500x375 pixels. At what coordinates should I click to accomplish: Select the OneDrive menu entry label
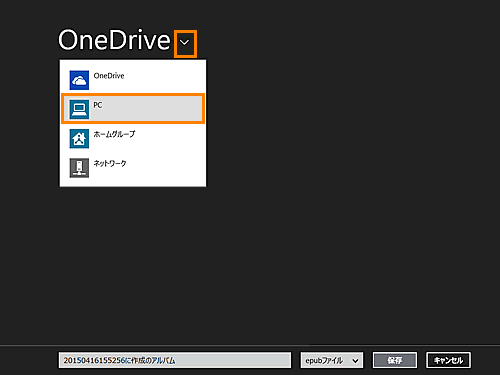coord(109,76)
